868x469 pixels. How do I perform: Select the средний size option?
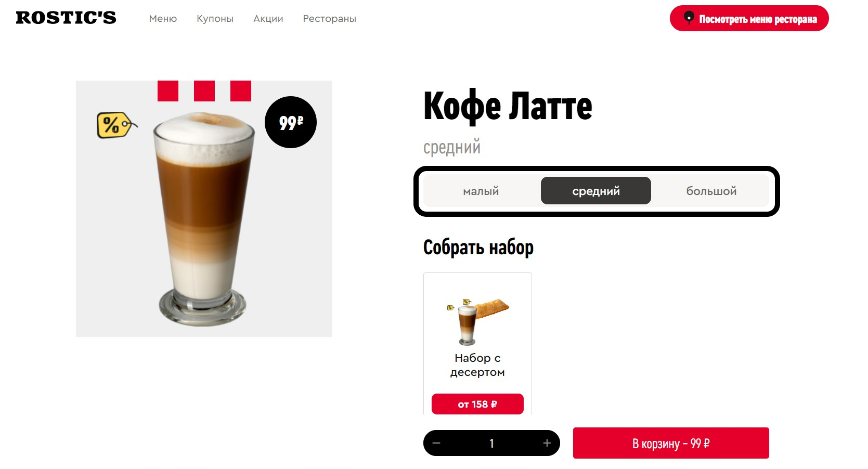(596, 191)
